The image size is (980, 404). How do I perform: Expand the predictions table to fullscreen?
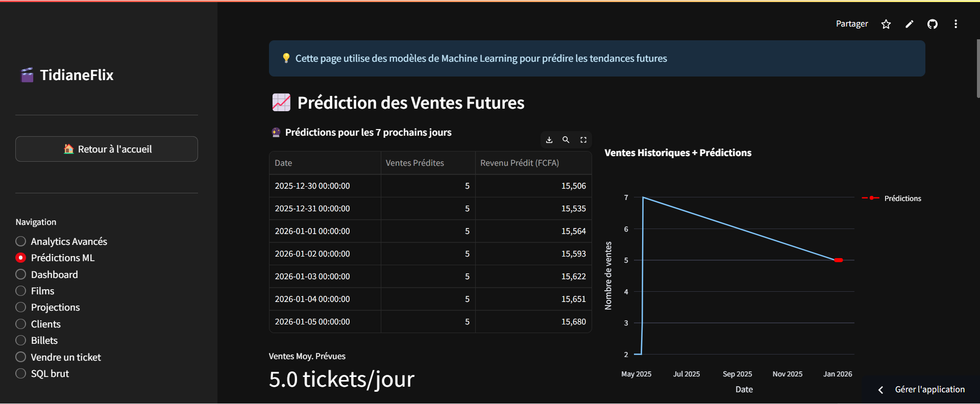coord(583,140)
